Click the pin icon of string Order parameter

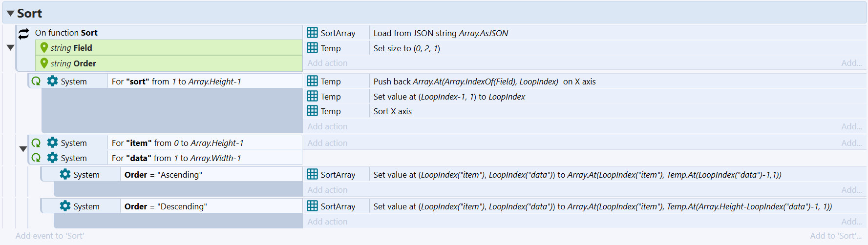tap(44, 63)
